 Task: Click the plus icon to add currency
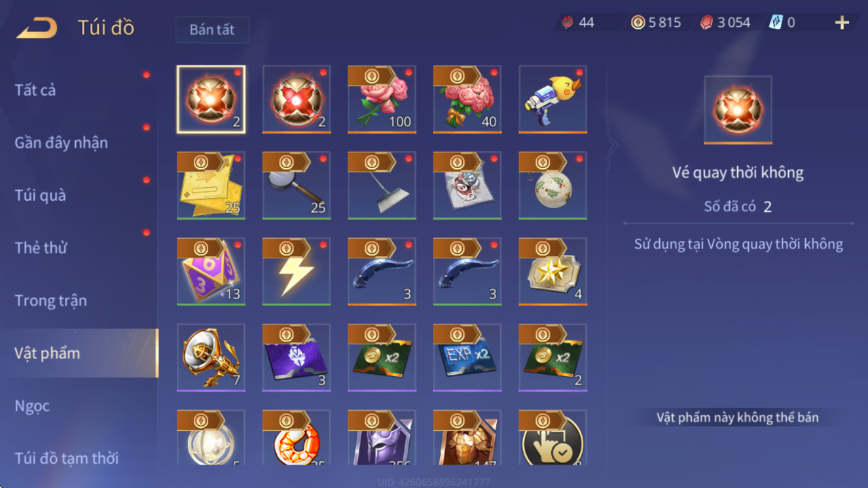click(x=842, y=23)
